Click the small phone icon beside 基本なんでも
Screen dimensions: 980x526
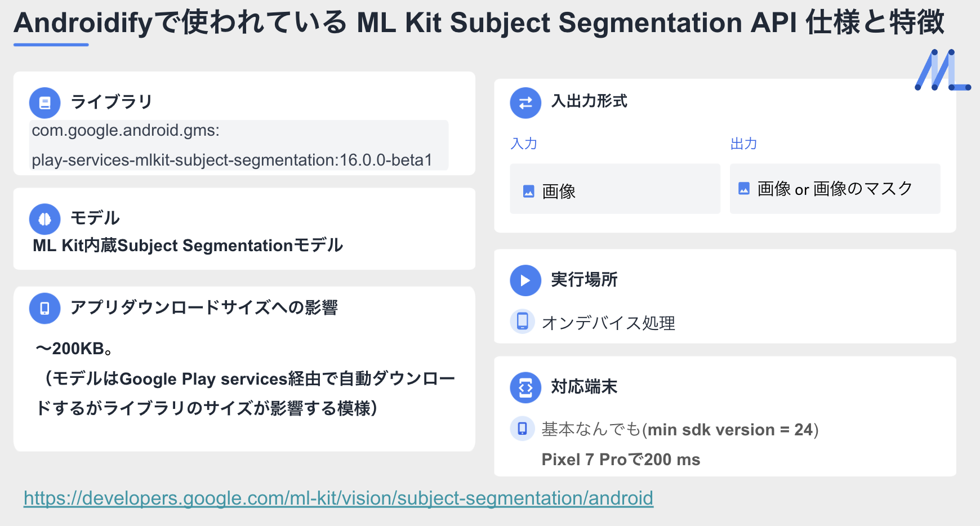522,429
